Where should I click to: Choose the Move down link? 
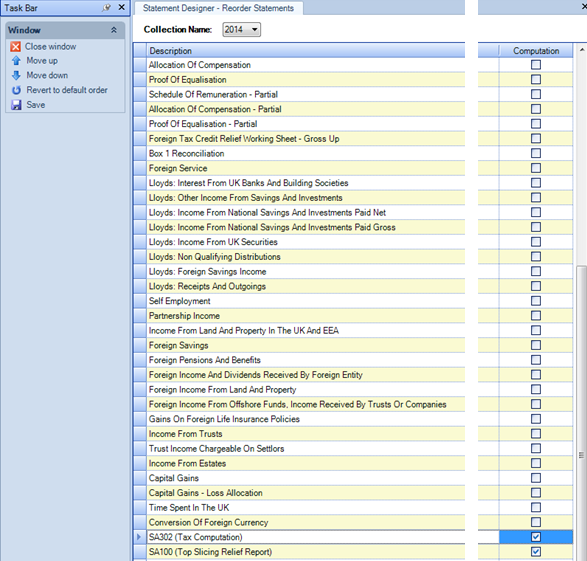[47, 75]
